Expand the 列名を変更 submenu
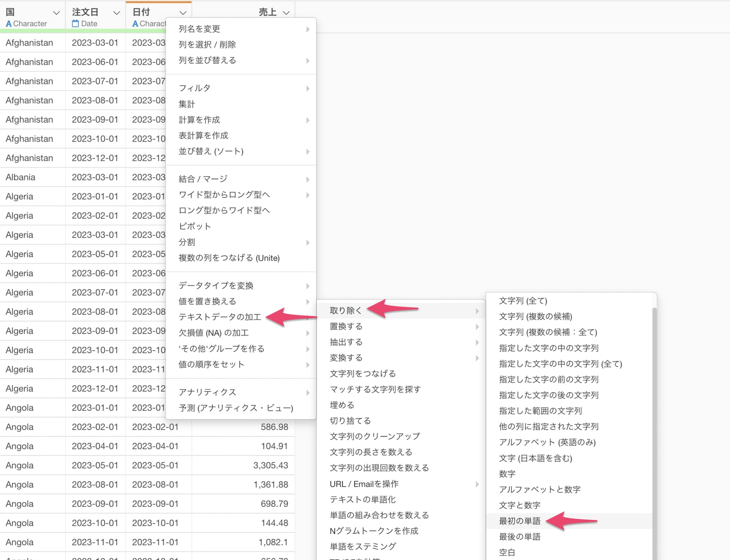 click(x=241, y=29)
